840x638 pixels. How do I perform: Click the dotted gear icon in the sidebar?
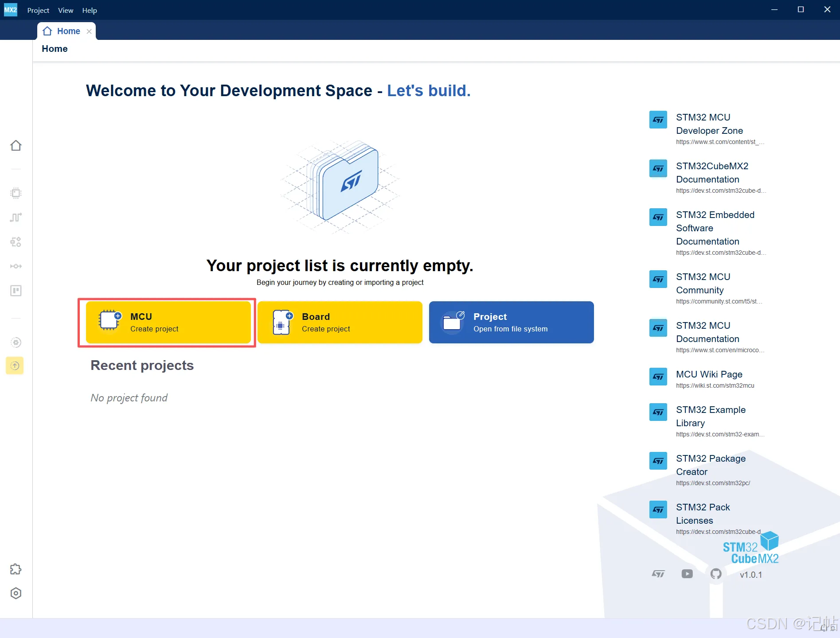[16, 342]
